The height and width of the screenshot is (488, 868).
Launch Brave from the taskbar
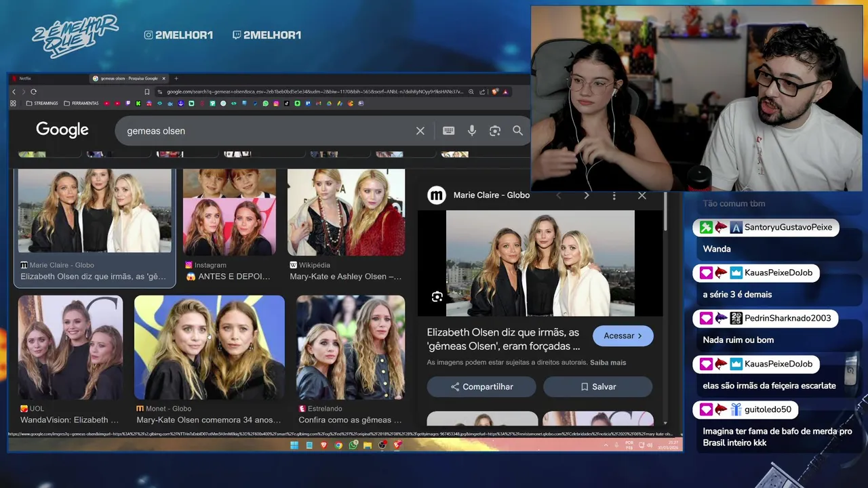(323, 445)
